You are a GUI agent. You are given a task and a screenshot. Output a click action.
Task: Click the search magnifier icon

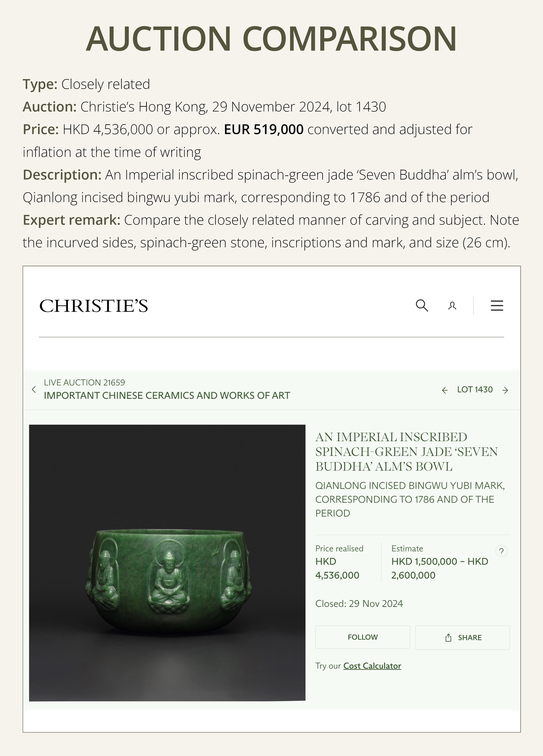(422, 305)
